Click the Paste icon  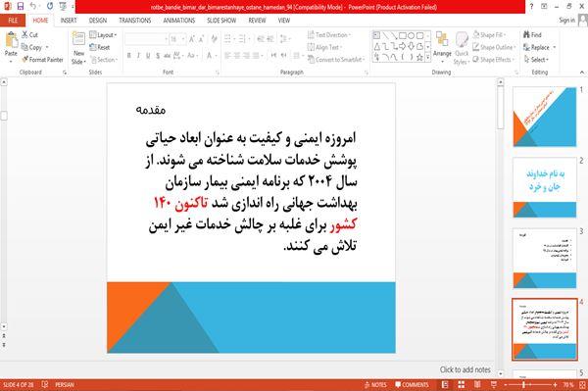(x=11, y=40)
